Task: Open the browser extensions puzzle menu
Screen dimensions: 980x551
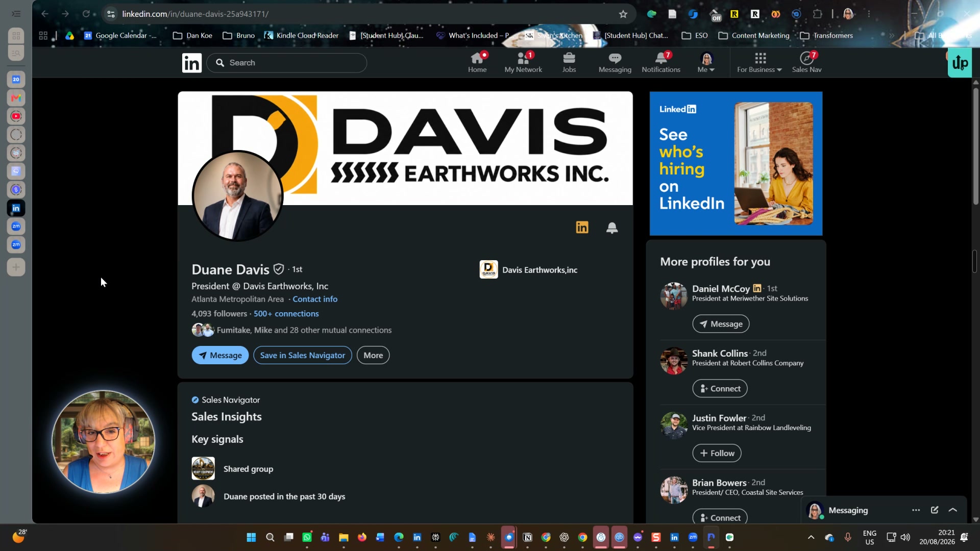Action: (818, 14)
